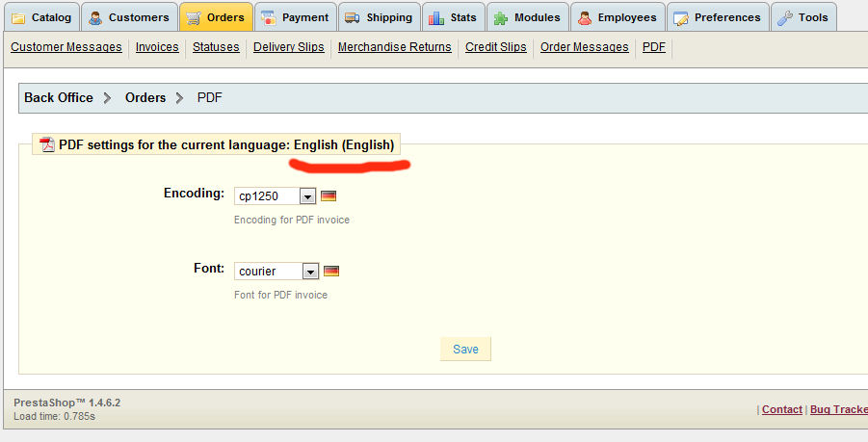
Task: Click the PrestaShop 1.4.6.2 version text
Action: [x=67, y=403]
